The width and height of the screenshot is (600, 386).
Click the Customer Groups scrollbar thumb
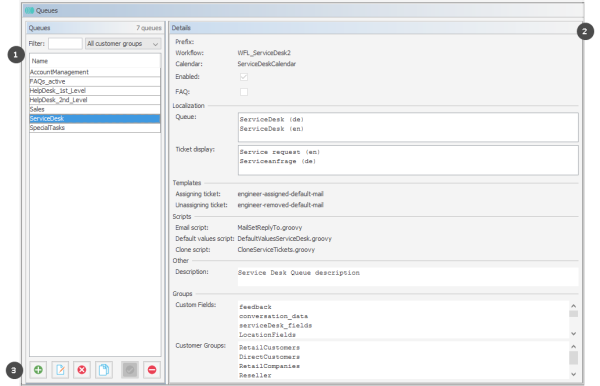(573, 358)
